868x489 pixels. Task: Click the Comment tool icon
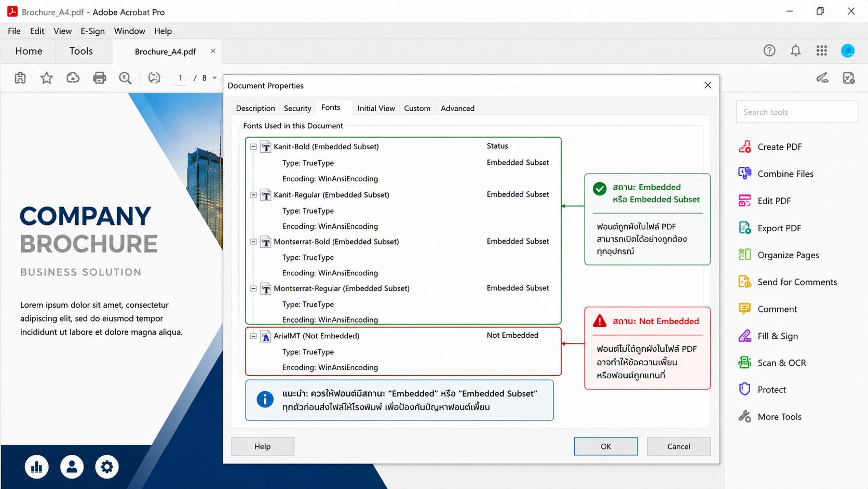pyautogui.click(x=745, y=309)
